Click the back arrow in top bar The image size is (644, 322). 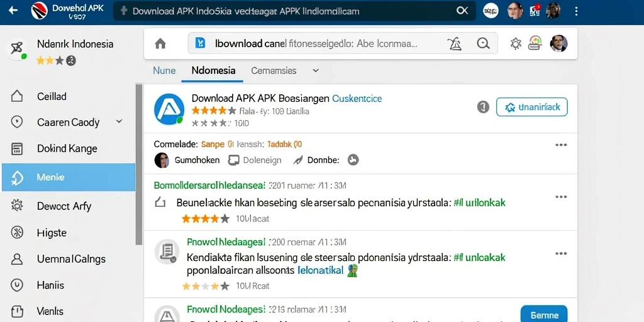coord(13,10)
